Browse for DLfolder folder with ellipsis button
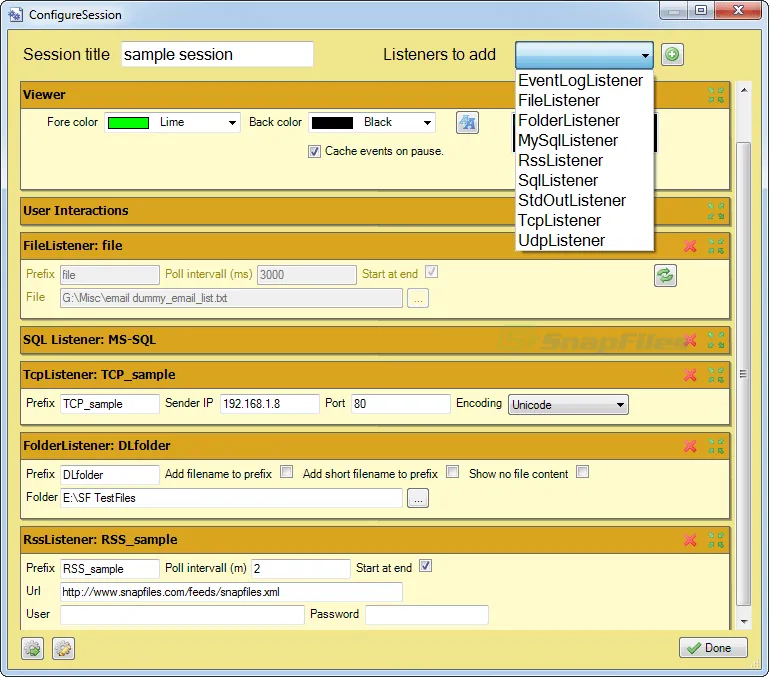The height and width of the screenshot is (677, 769). point(418,498)
